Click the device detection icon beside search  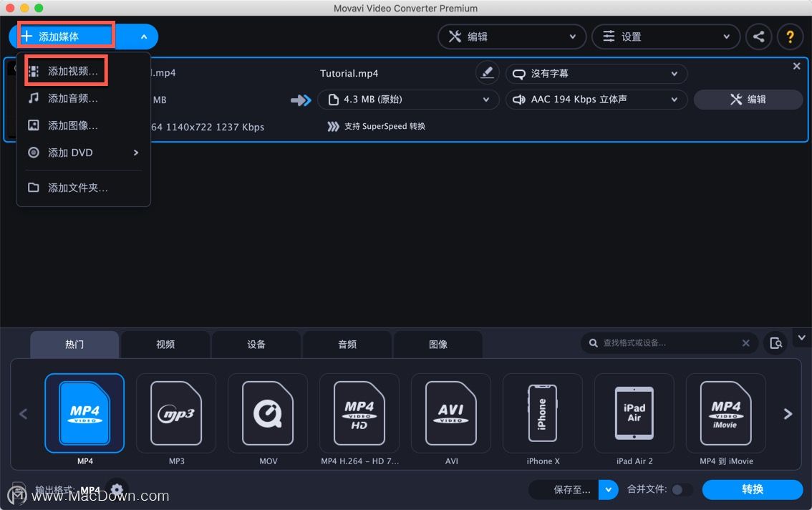(x=775, y=343)
